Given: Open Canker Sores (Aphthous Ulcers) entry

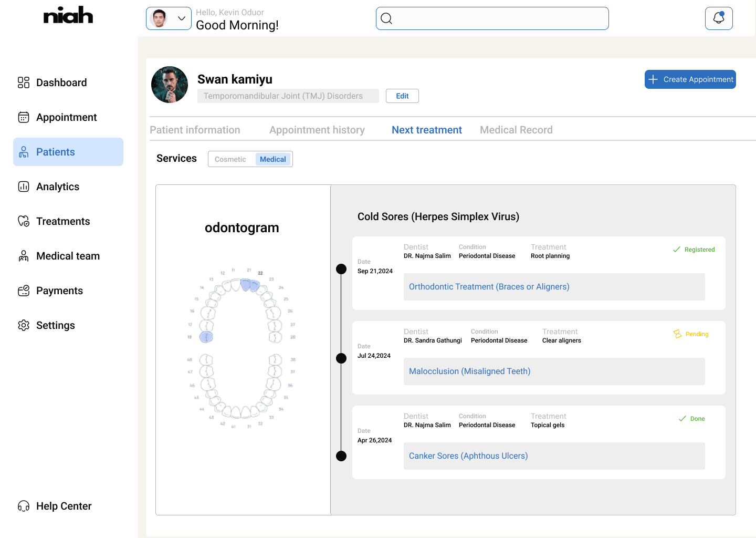Looking at the screenshot, I should (x=554, y=456).
